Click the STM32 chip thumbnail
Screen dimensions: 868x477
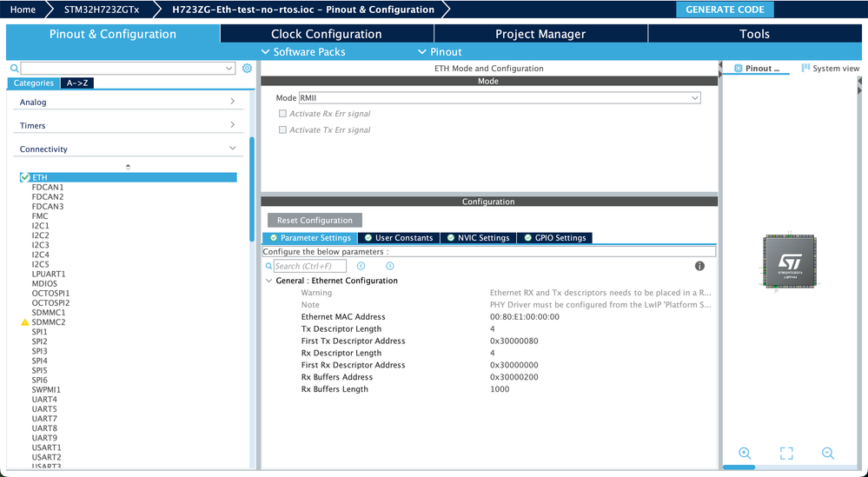[x=790, y=262]
